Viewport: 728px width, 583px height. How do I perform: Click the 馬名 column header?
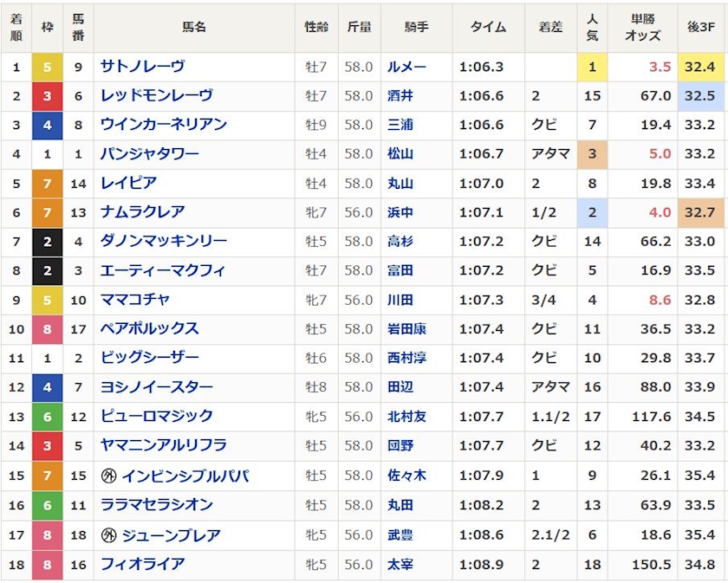(x=193, y=28)
